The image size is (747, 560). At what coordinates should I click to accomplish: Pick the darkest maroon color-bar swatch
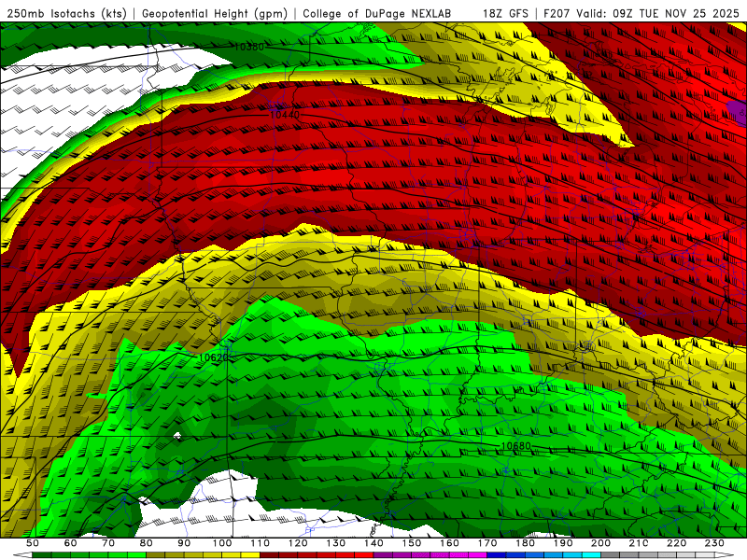point(269,554)
